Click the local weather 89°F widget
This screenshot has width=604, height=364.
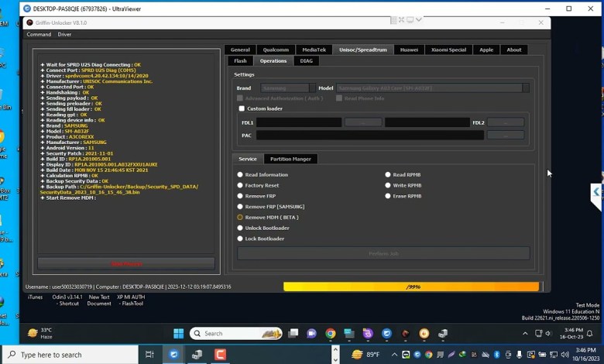coord(365,355)
